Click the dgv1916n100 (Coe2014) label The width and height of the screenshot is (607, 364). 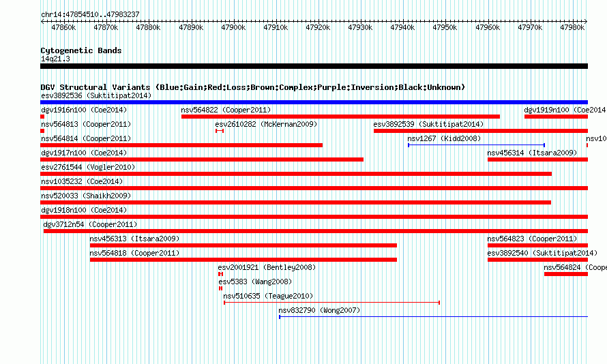tap(84, 110)
